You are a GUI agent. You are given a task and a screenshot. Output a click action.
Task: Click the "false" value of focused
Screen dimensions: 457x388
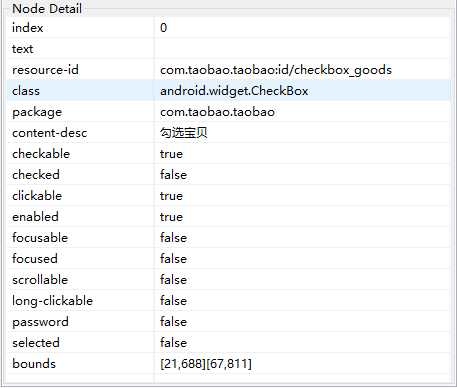pos(173,259)
